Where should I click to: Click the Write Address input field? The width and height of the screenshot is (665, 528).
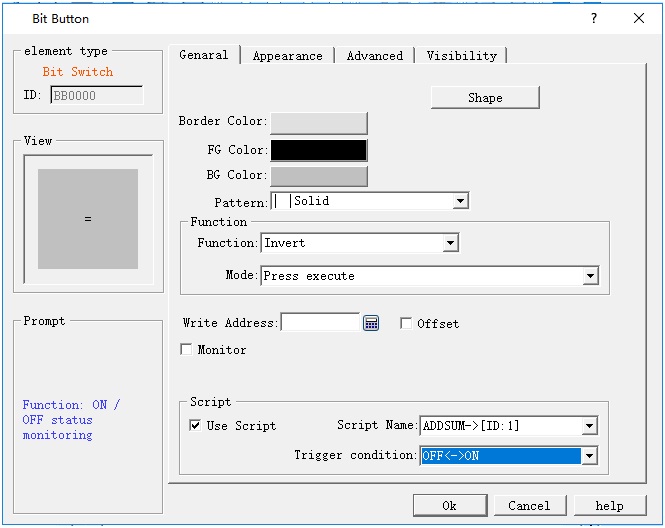320,323
